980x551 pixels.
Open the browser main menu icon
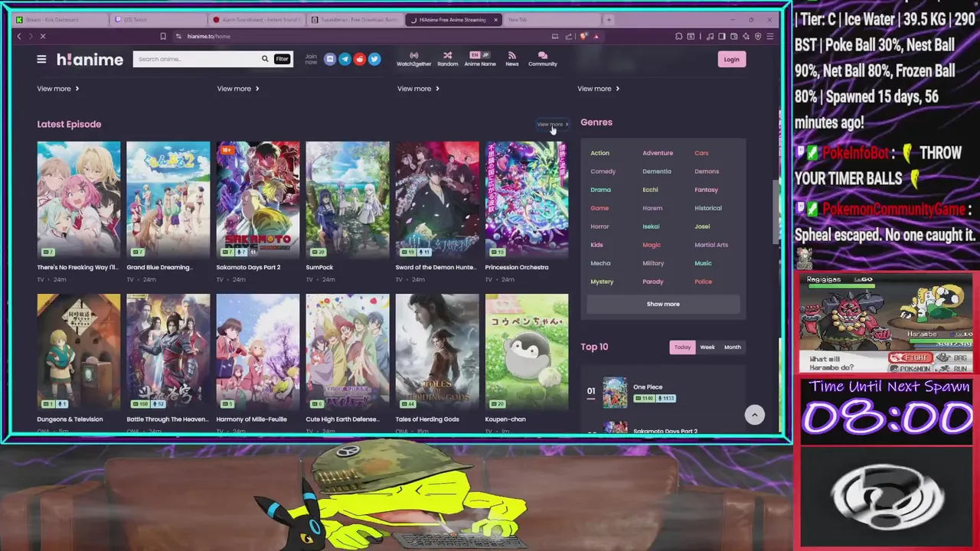click(x=770, y=36)
